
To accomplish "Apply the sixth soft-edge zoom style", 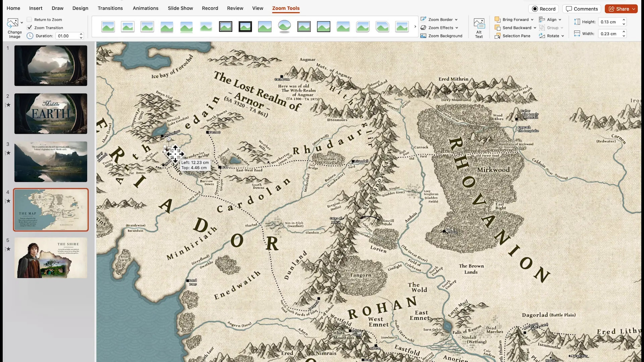I will pos(206,26).
